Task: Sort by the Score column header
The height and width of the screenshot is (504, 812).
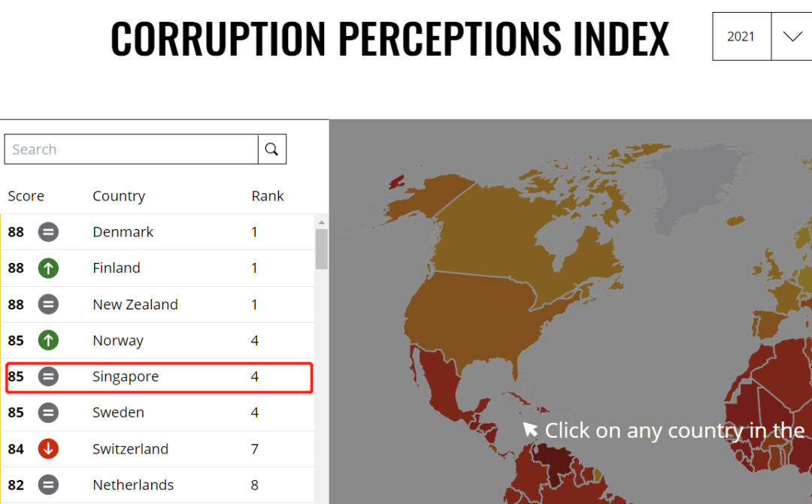Action: (x=26, y=196)
